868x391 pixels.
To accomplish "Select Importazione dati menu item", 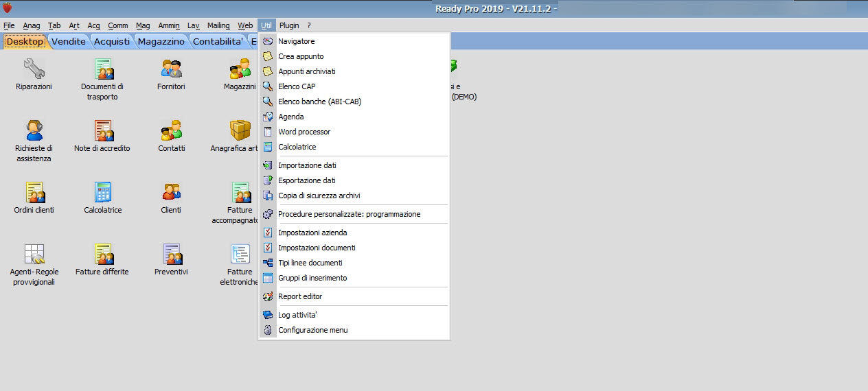I will point(354,165).
